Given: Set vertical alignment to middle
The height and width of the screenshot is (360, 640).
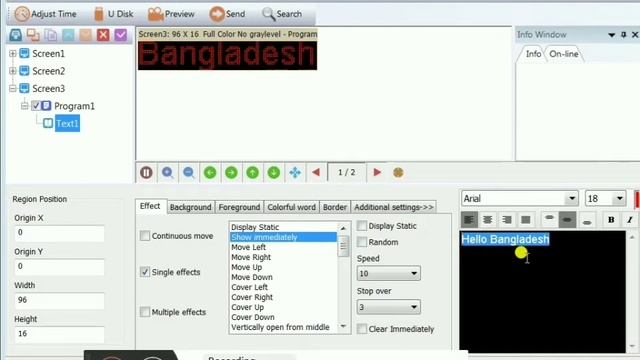Looking at the screenshot, I should pos(567,220).
